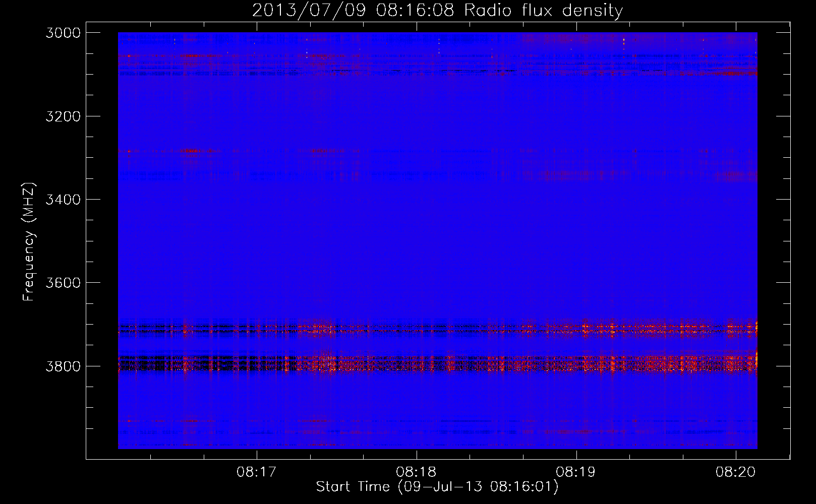Click the 3800 frequency tick label
The width and height of the screenshot is (816, 504).
click(63, 366)
